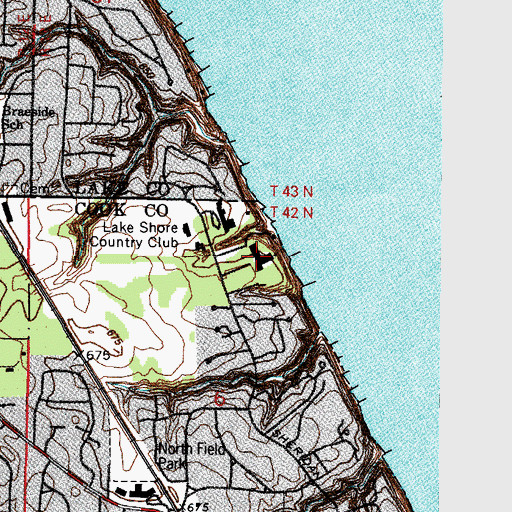
Task: Click the red crosshair marker near the shore
Action: click(257, 256)
